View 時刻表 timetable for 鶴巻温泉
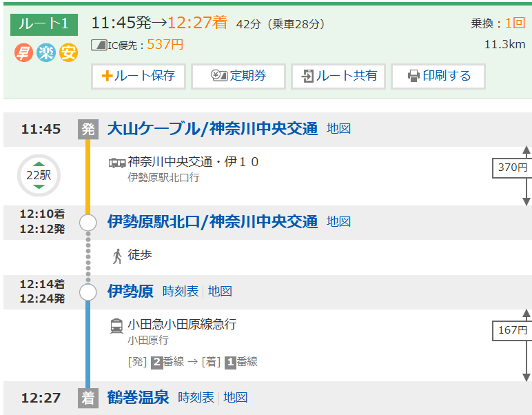The image size is (532, 415). point(196,398)
